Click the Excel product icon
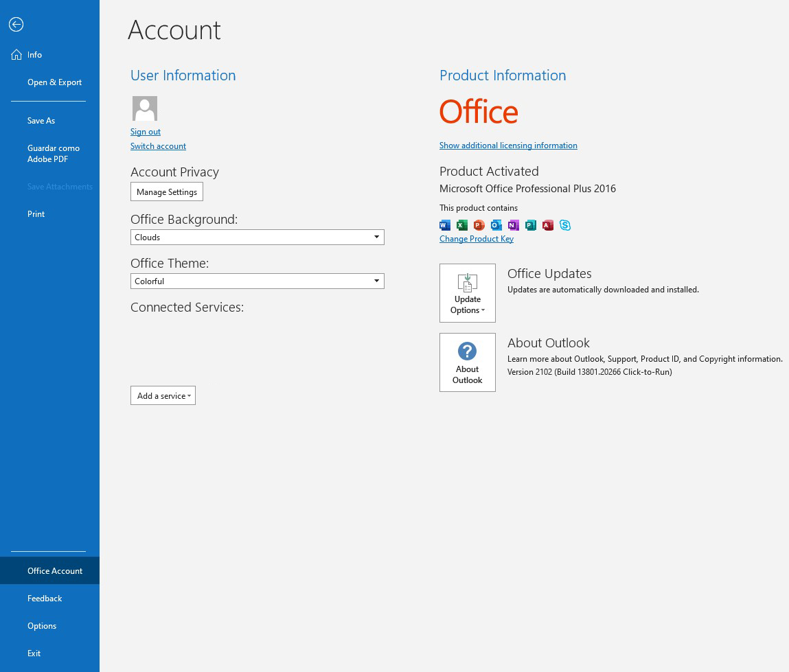Viewport: 789px width, 672px height. [462, 225]
